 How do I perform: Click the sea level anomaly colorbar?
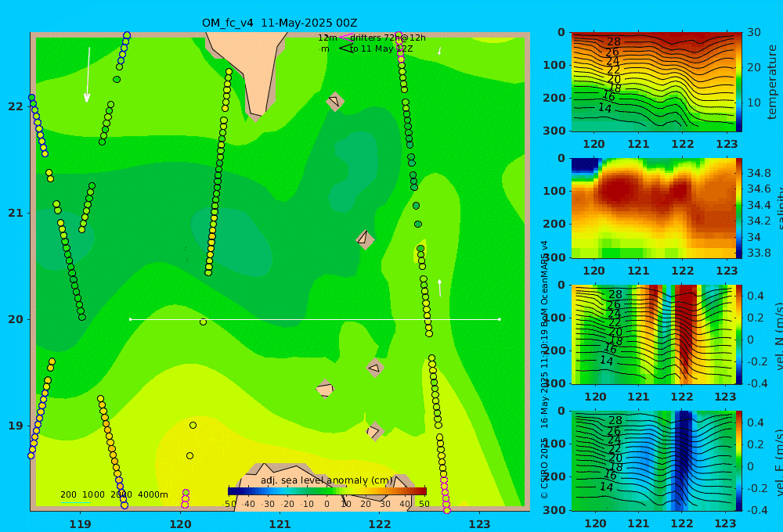coord(327,491)
